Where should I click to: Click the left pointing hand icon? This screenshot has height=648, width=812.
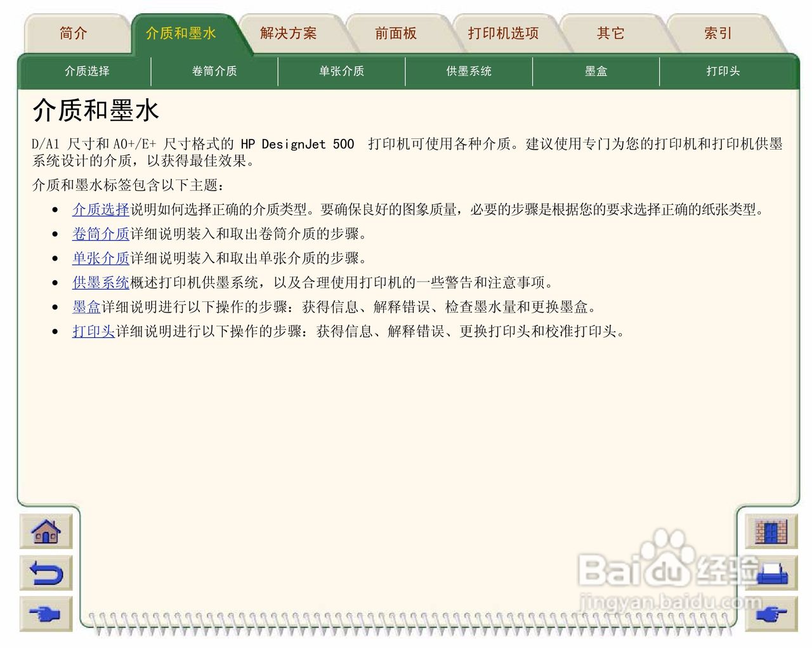point(46,614)
